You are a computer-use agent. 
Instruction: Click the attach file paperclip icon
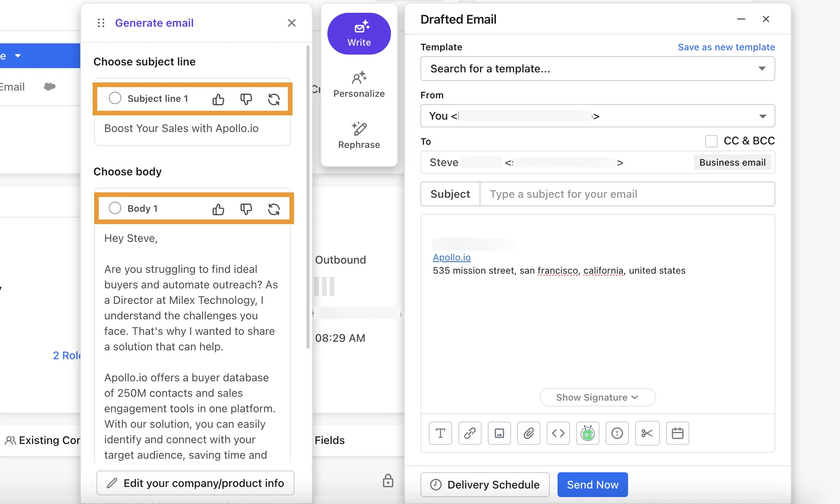tap(528, 433)
